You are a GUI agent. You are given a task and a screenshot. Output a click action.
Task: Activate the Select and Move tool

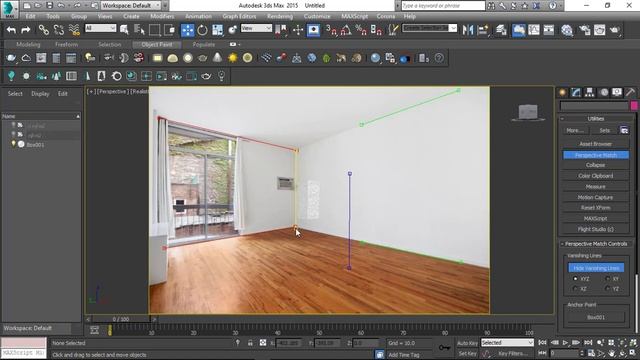tap(187, 30)
